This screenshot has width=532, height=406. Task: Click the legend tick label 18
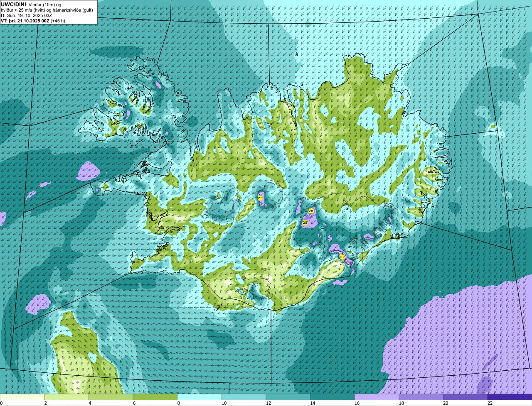click(x=401, y=403)
